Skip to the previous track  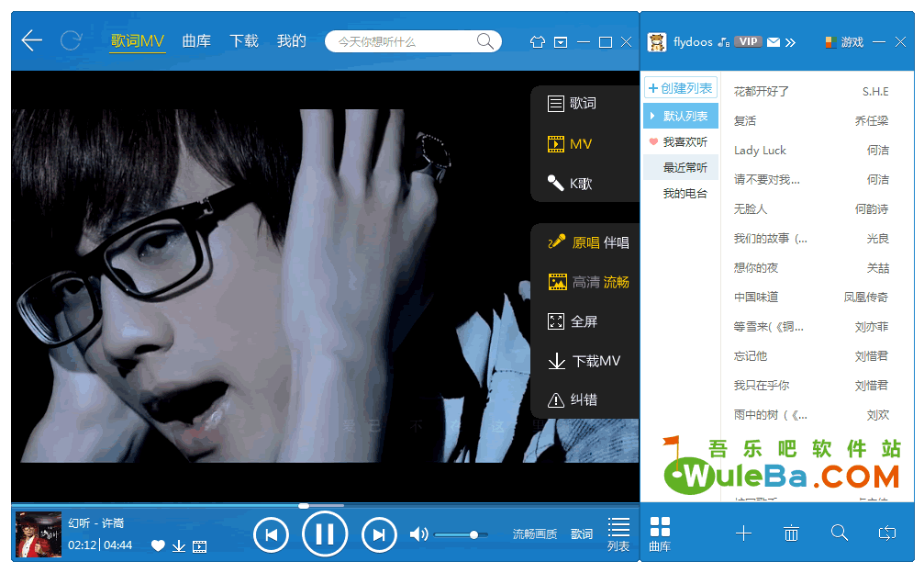(x=271, y=534)
